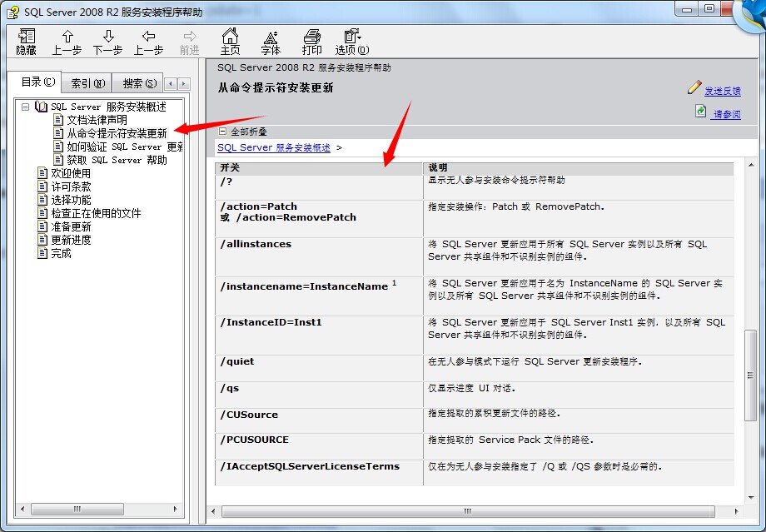Click content pane horizontal scrollbar right arrow
766x532 pixels.
(x=736, y=511)
